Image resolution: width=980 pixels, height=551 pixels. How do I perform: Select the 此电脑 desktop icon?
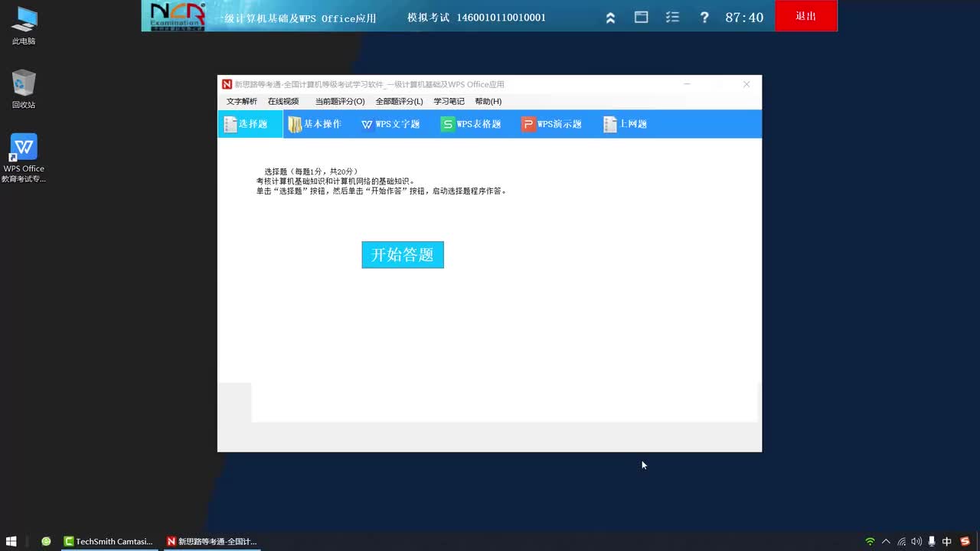tap(24, 26)
